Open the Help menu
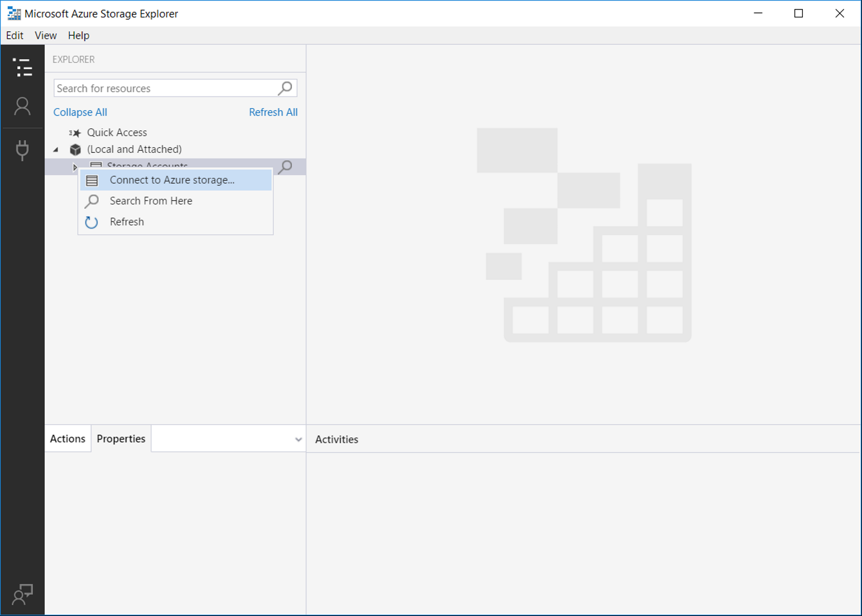 tap(79, 35)
